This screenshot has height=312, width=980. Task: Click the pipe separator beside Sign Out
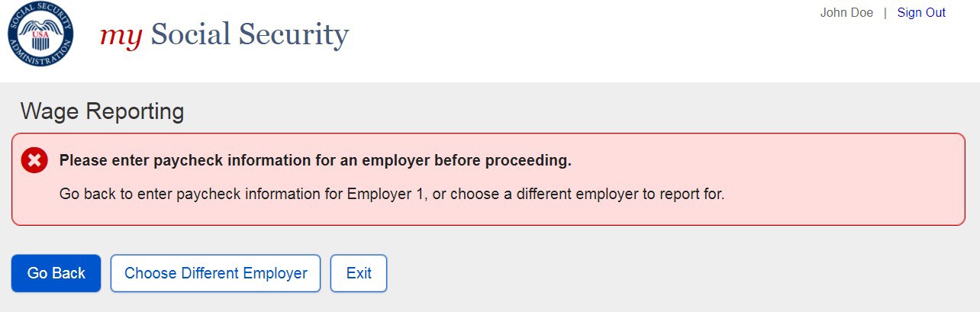click(x=885, y=13)
